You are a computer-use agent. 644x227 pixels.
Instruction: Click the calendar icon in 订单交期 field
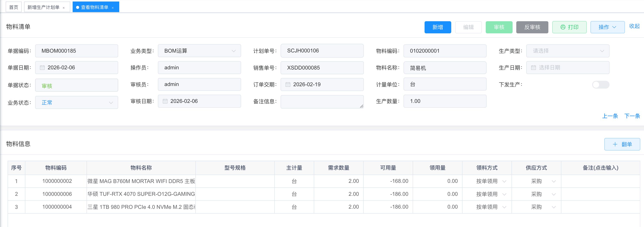288,84
